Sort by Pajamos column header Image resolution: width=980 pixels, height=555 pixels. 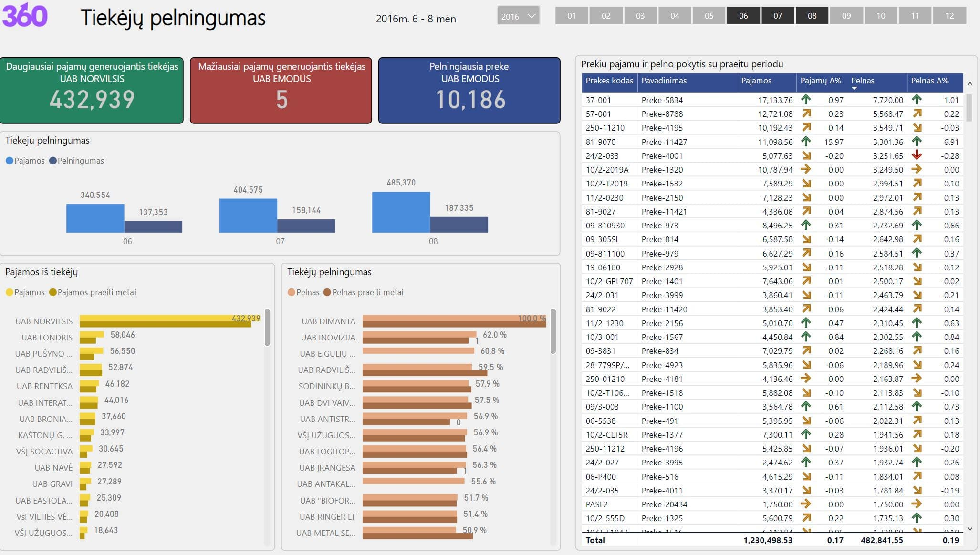click(x=756, y=81)
